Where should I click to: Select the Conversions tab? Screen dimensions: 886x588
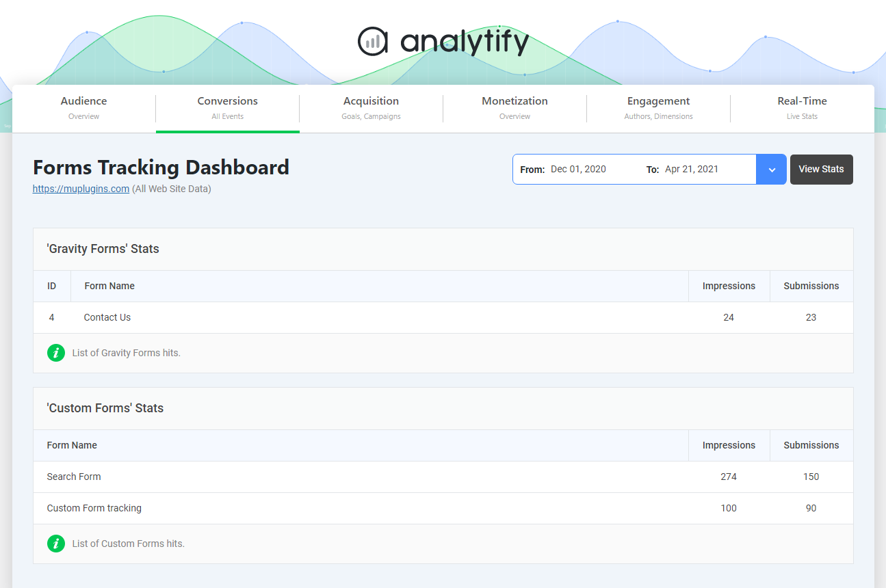[228, 108]
